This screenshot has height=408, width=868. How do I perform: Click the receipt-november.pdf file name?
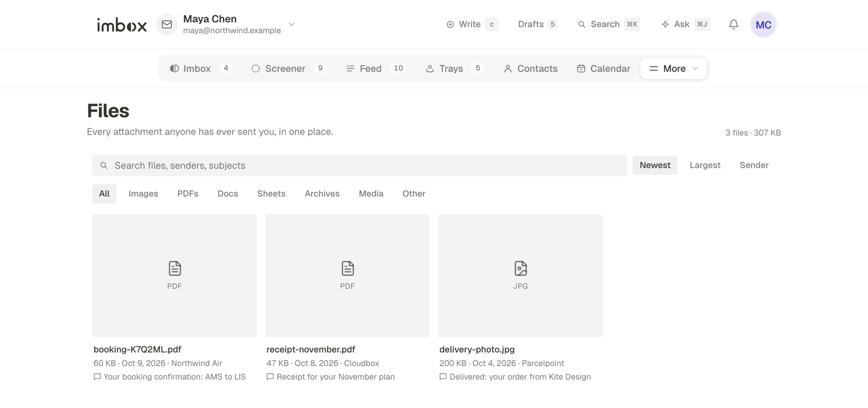[311, 349]
